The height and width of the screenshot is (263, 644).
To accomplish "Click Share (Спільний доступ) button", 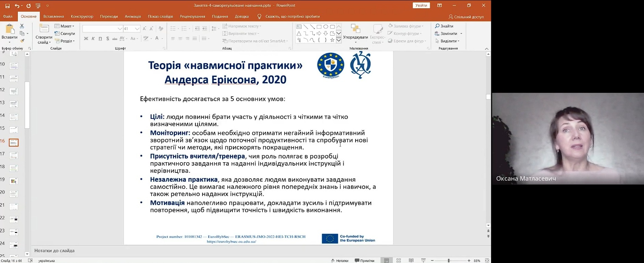I will pos(466,17).
